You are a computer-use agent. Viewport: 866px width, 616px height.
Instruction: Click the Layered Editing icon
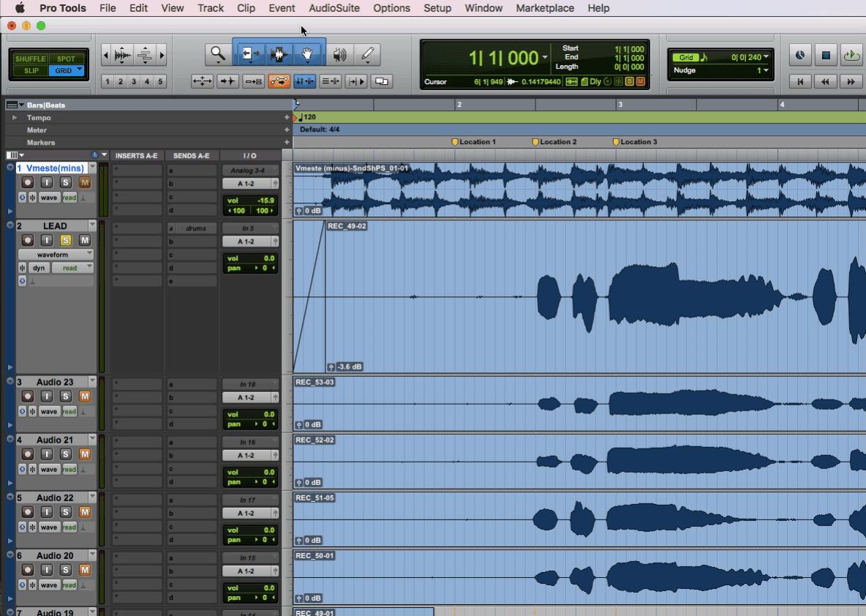click(x=382, y=81)
